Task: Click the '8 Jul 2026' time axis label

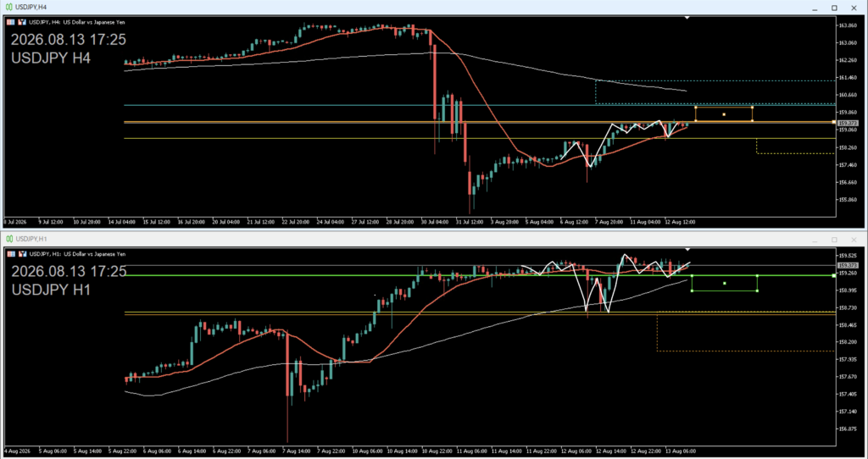Action: point(16,222)
